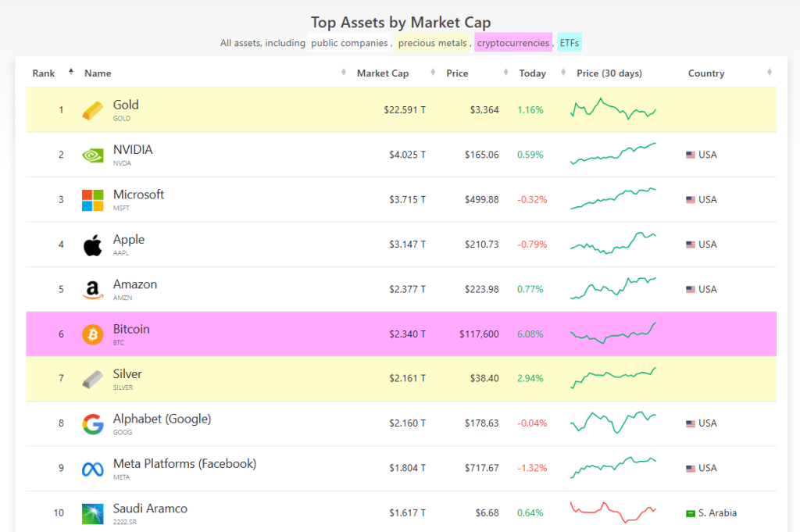The height and width of the screenshot is (532, 800).
Task: Toggle the ETFs filter
Action: tap(570, 43)
